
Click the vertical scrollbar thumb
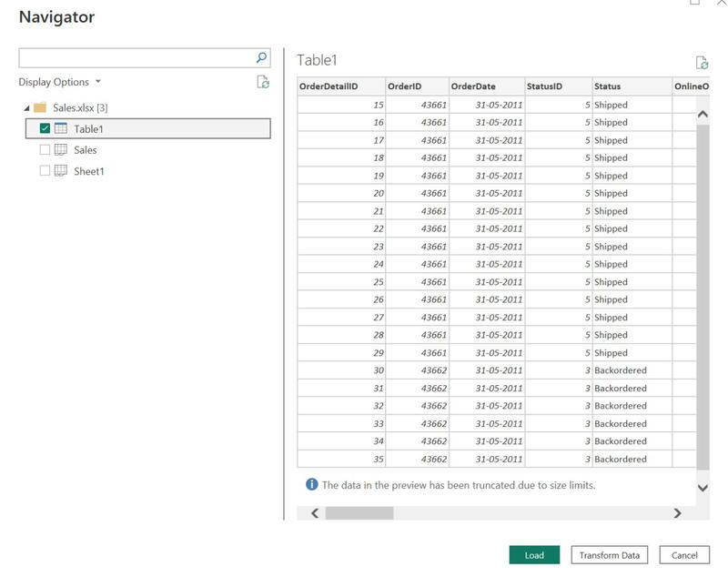pyautogui.click(x=703, y=297)
